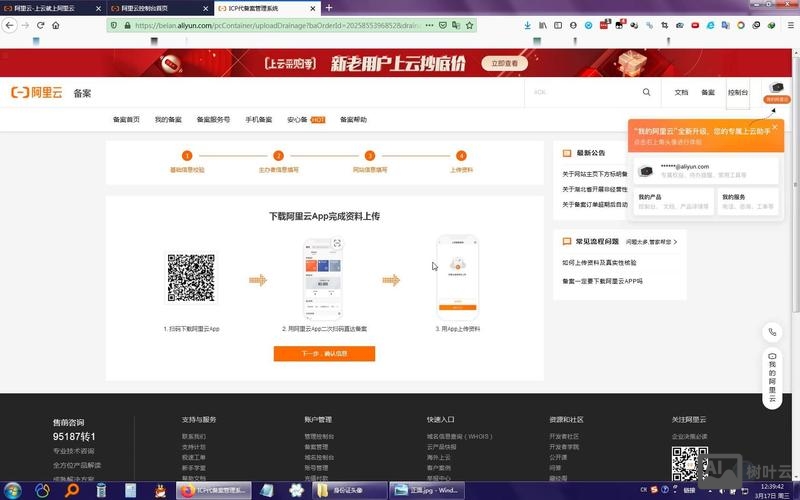Reload the page with the refresh icon
The height and width of the screenshot is (500, 800).
(40, 25)
